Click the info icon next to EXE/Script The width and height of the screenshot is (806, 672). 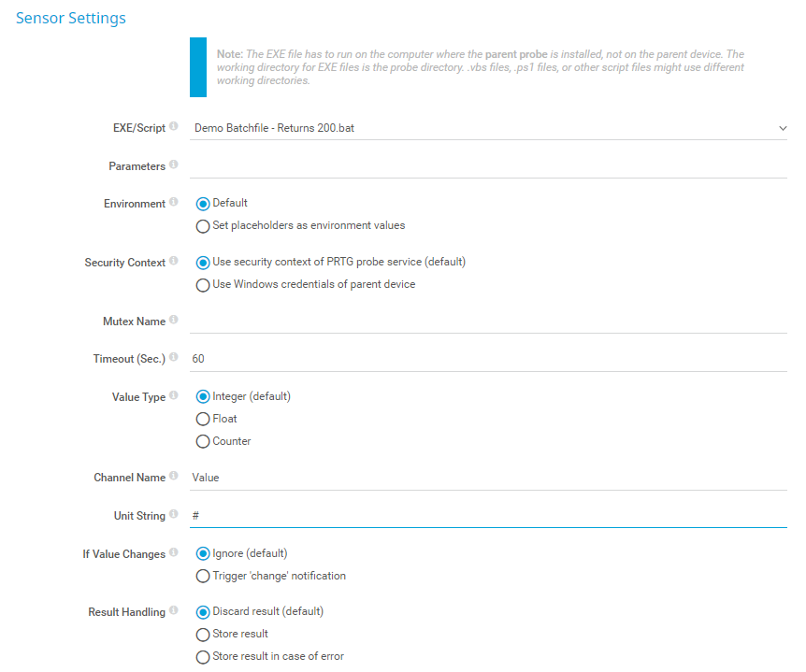click(x=174, y=127)
